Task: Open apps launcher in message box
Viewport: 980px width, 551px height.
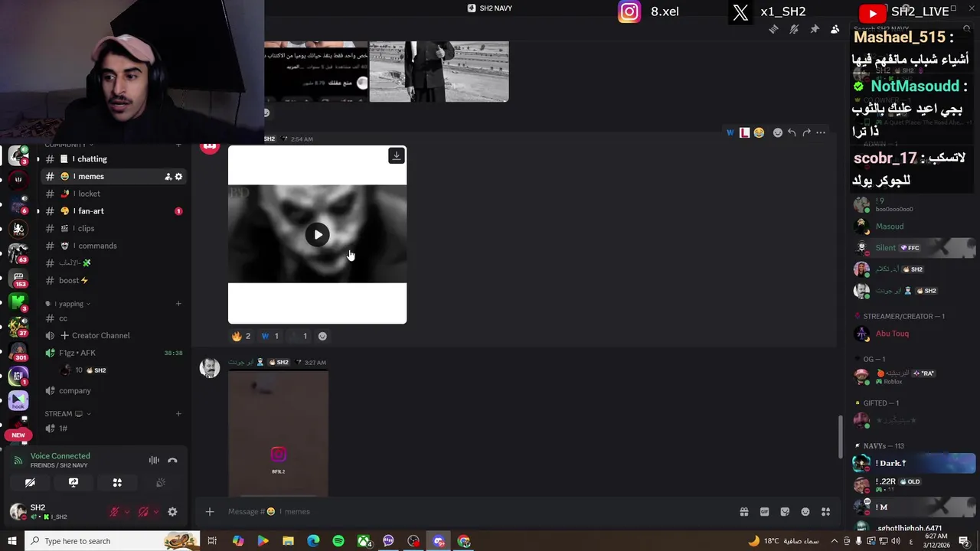Action: point(825,512)
